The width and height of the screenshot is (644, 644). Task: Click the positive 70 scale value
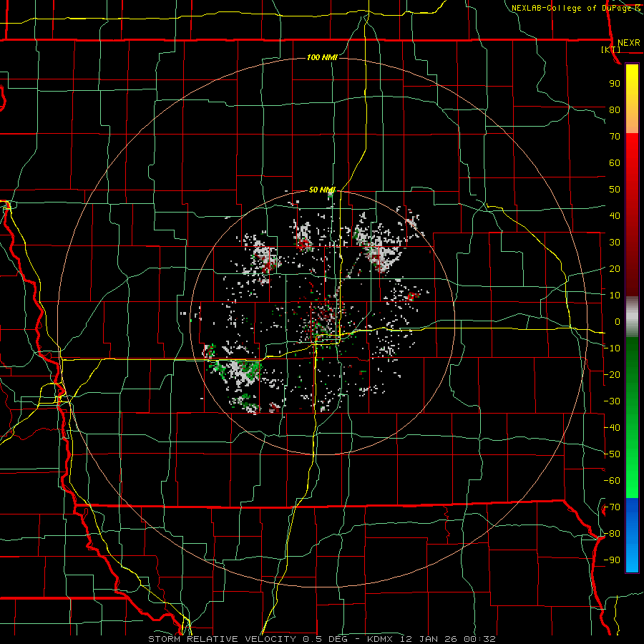[615, 137]
